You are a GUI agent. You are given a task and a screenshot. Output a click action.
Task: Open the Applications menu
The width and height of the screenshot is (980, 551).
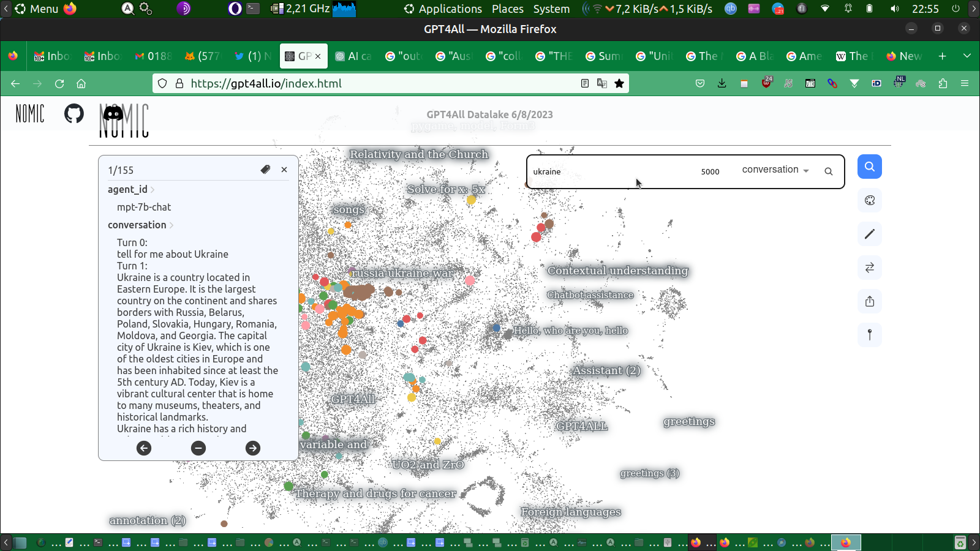coord(450,9)
